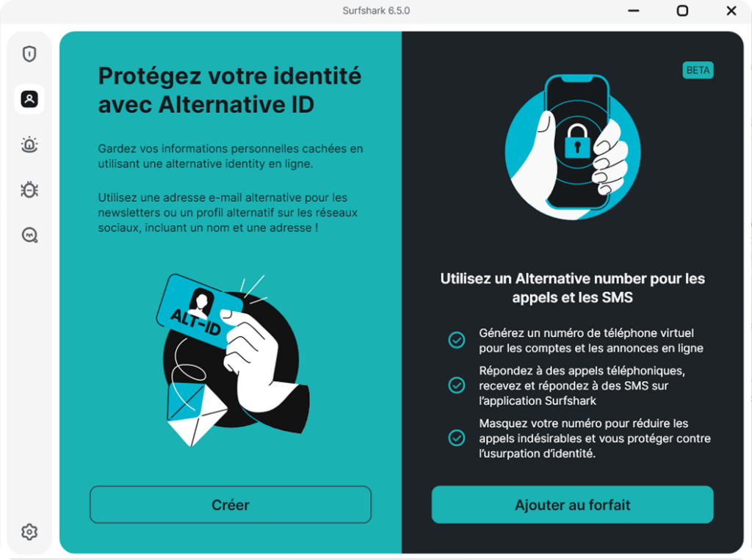Click the "Utilisez un Alternative number" heading
Viewport: 752px width, 560px height.
573,288
